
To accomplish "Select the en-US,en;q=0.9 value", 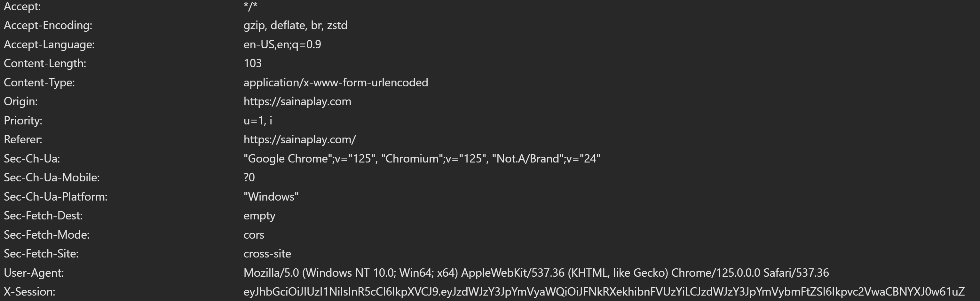I will [282, 44].
